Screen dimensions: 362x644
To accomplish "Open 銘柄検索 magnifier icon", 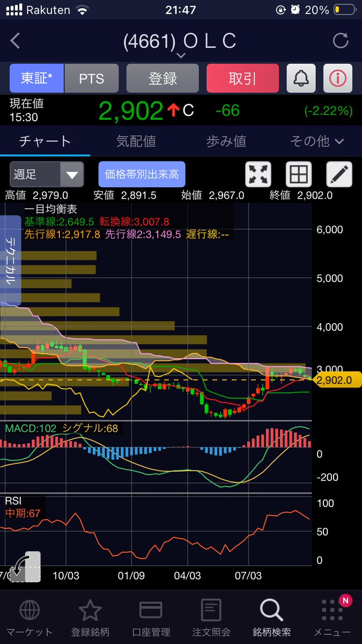I will [x=271, y=610].
